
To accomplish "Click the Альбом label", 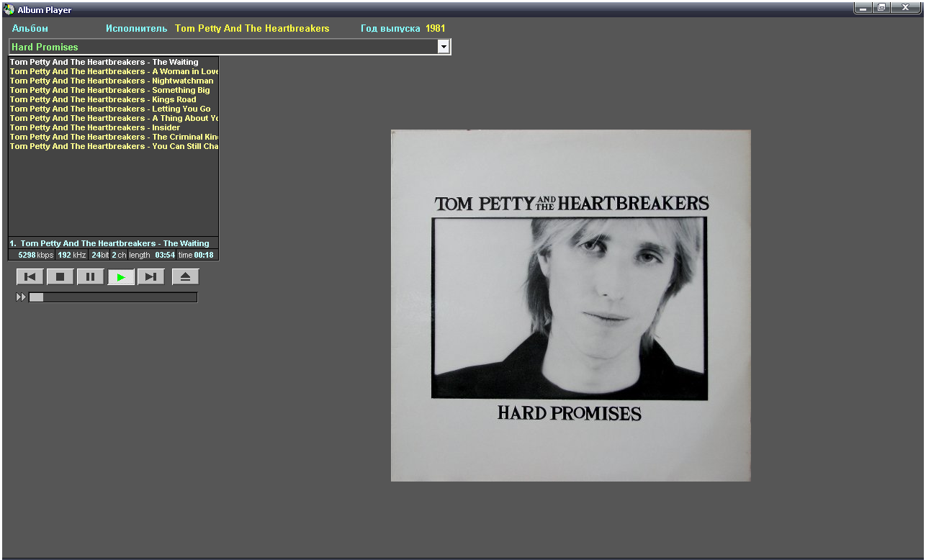I will 30,29.
